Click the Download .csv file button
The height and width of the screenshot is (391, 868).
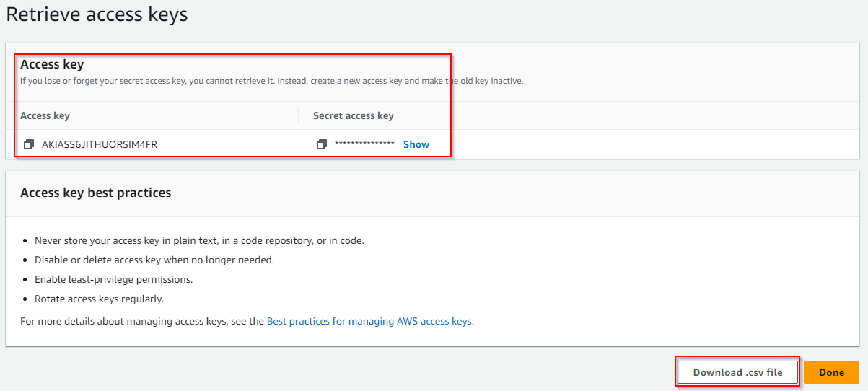(x=737, y=372)
